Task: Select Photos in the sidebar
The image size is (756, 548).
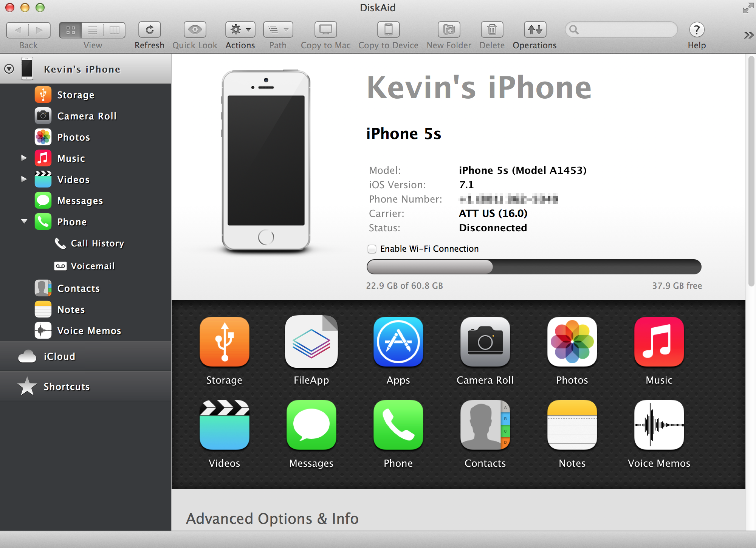Action: (85, 137)
